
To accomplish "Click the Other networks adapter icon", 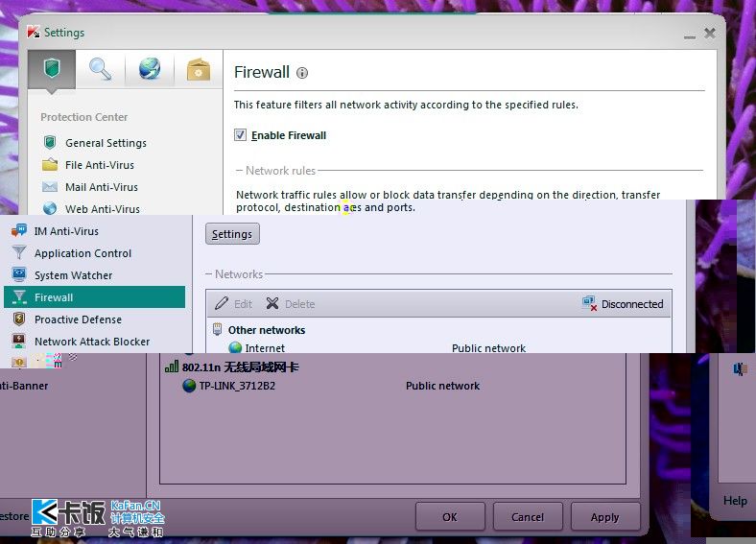I will click(218, 329).
